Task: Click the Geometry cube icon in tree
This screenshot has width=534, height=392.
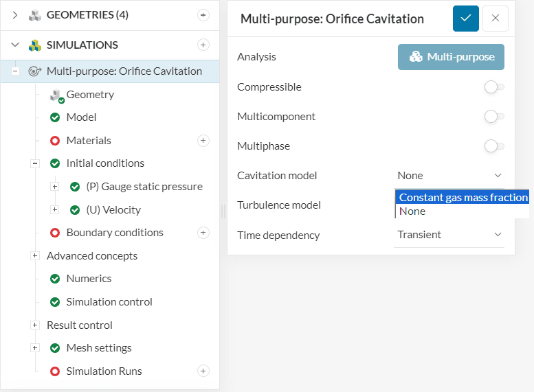Action: pos(56,95)
